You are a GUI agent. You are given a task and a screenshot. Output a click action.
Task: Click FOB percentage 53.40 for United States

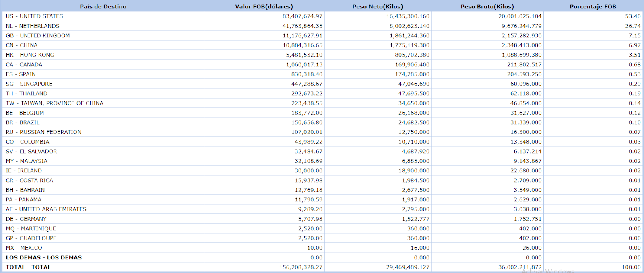633,16
